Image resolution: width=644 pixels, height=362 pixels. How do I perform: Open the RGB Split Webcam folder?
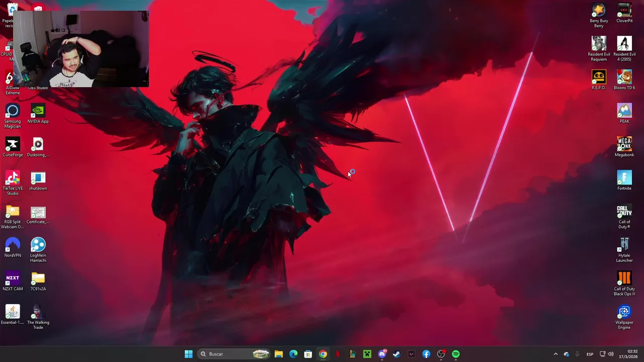click(x=13, y=217)
